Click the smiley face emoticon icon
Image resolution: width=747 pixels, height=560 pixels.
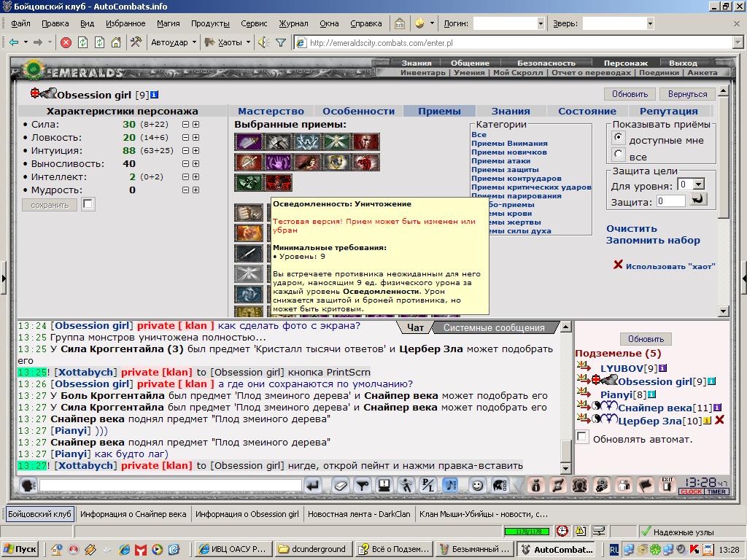pyautogui.click(x=477, y=485)
